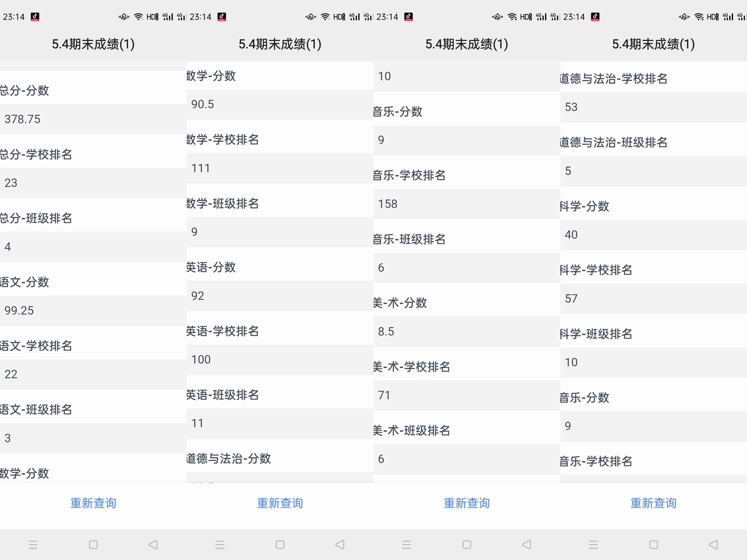
Task: Tap 重新查询 below the 总分-分数 screen
Action: click(93, 503)
